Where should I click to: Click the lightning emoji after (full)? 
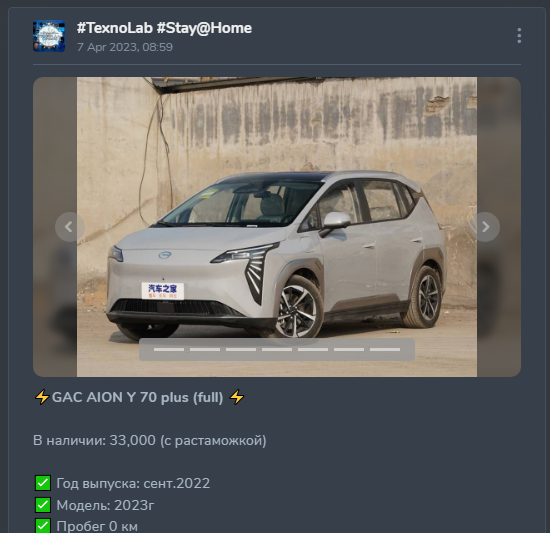tap(237, 397)
